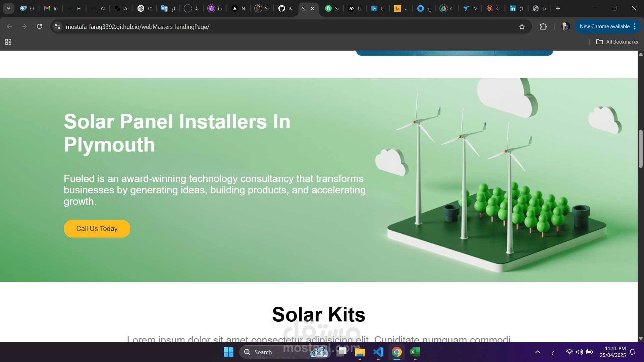Expand the hidden system tray icons chevron
The height and width of the screenshot is (362, 644).
click(x=538, y=352)
